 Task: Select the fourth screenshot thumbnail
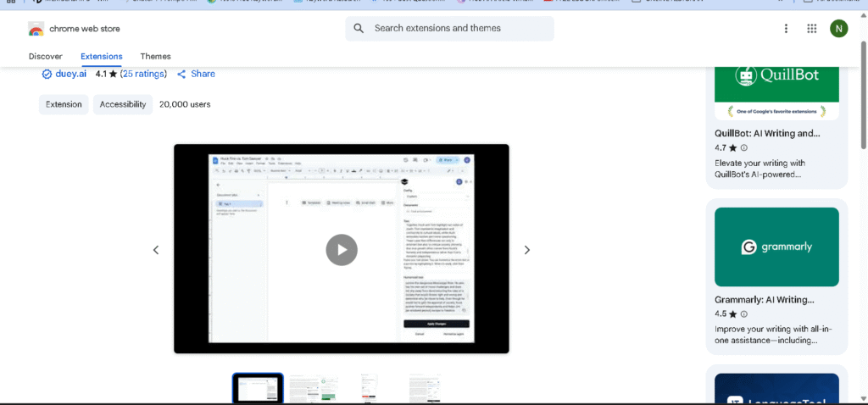[425, 388]
